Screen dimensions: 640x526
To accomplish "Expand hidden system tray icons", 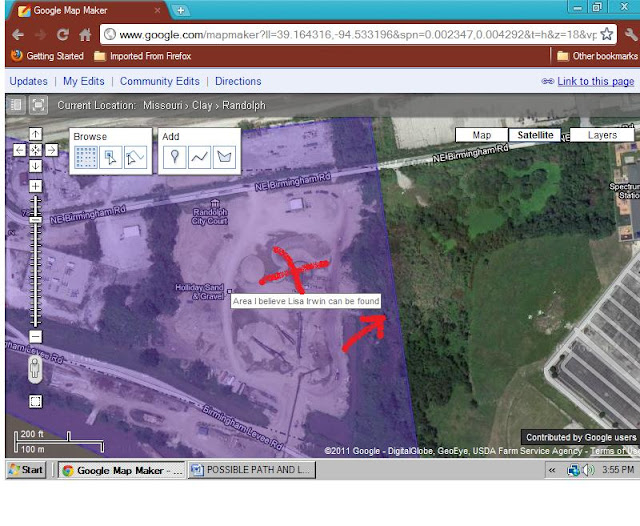I will point(552,470).
